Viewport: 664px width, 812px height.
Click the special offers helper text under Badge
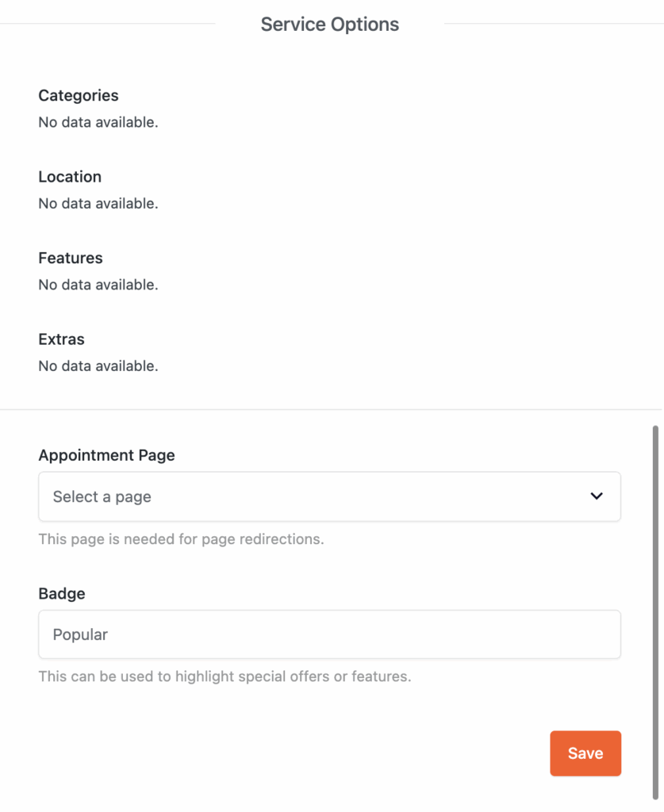click(225, 677)
